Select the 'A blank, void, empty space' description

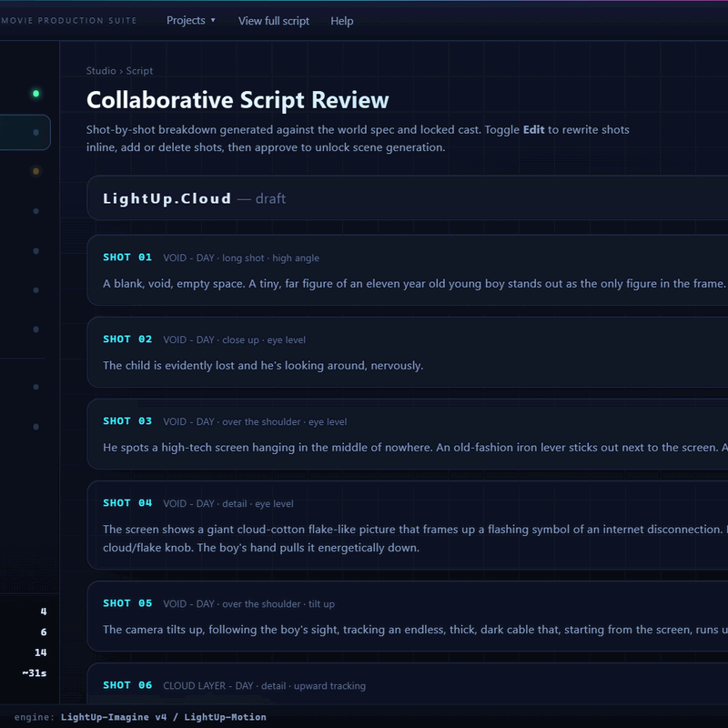[x=414, y=283]
